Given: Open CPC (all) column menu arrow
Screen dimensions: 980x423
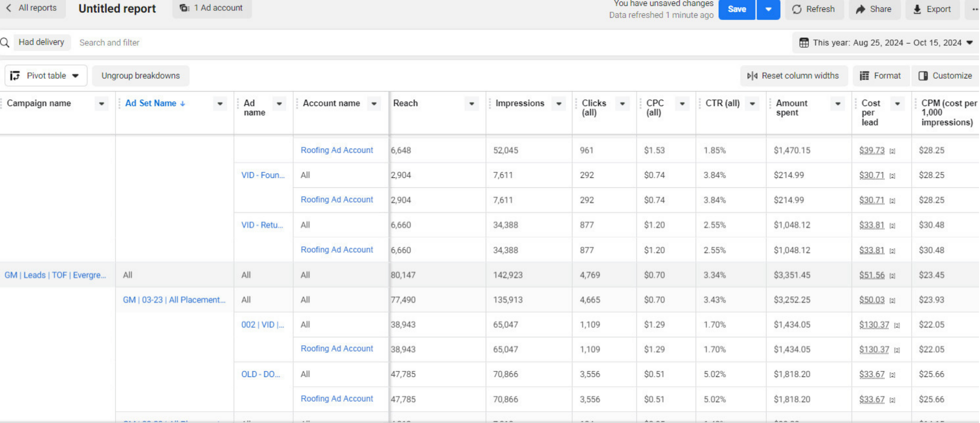Looking at the screenshot, I should [x=682, y=103].
